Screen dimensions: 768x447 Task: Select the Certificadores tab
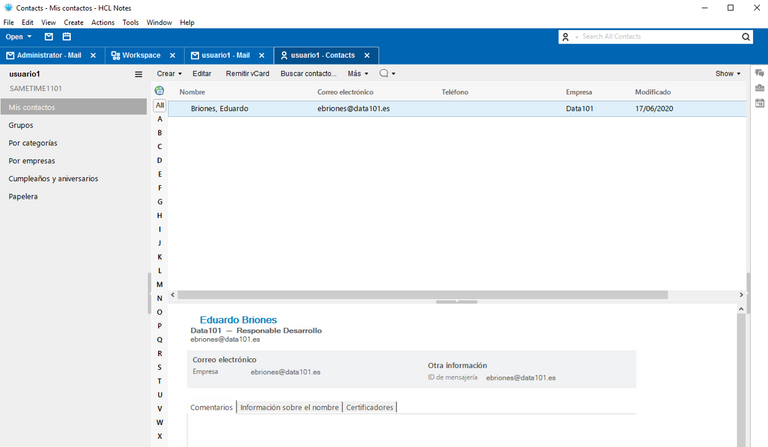pos(370,407)
